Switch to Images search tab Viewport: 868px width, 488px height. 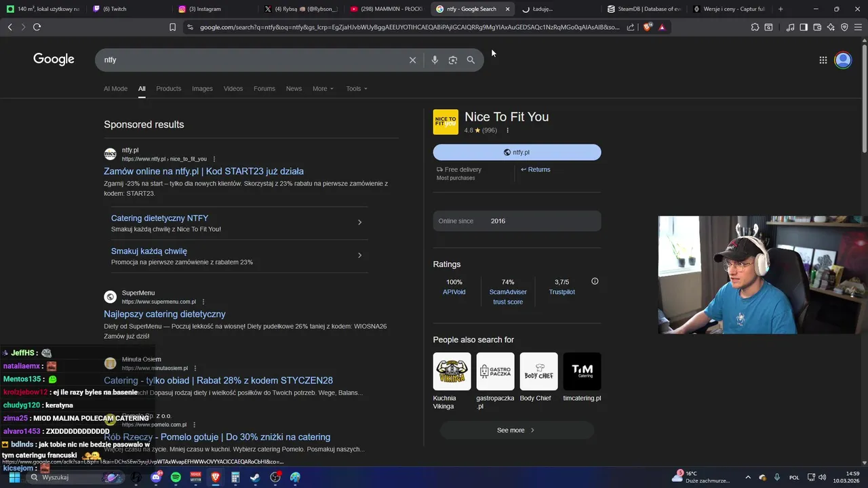(x=202, y=89)
